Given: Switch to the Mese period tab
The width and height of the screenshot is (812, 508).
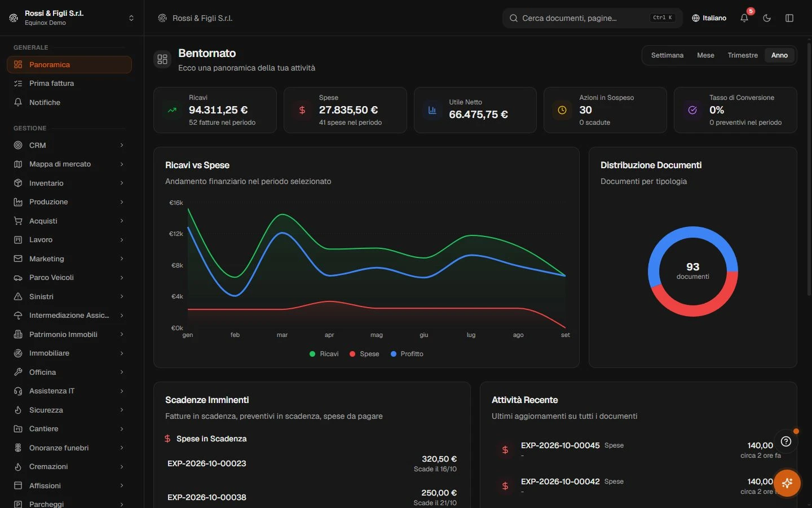Looking at the screenshot, I should (705, 55).
